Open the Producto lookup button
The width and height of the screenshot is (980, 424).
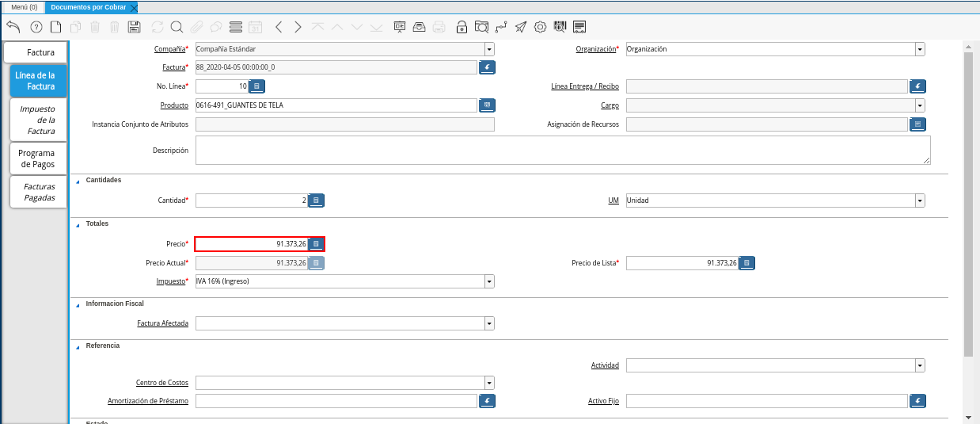tap(487, 105)
